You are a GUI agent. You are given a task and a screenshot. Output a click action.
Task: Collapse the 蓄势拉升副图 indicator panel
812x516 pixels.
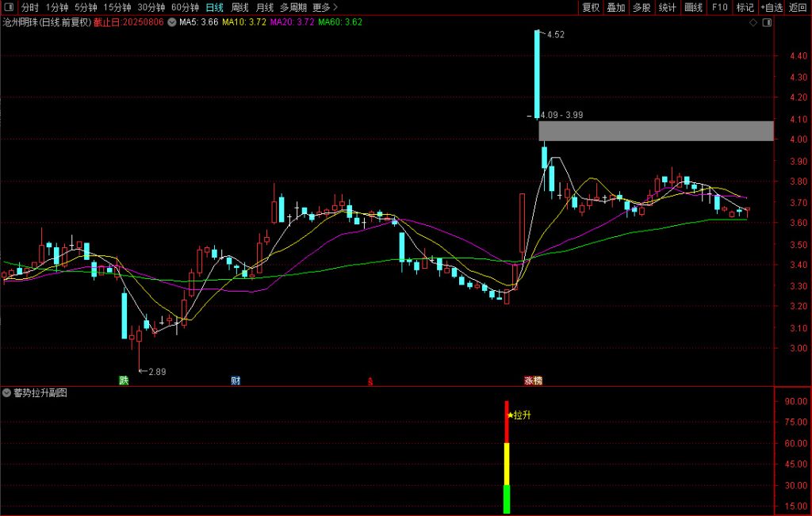[7, 392]
